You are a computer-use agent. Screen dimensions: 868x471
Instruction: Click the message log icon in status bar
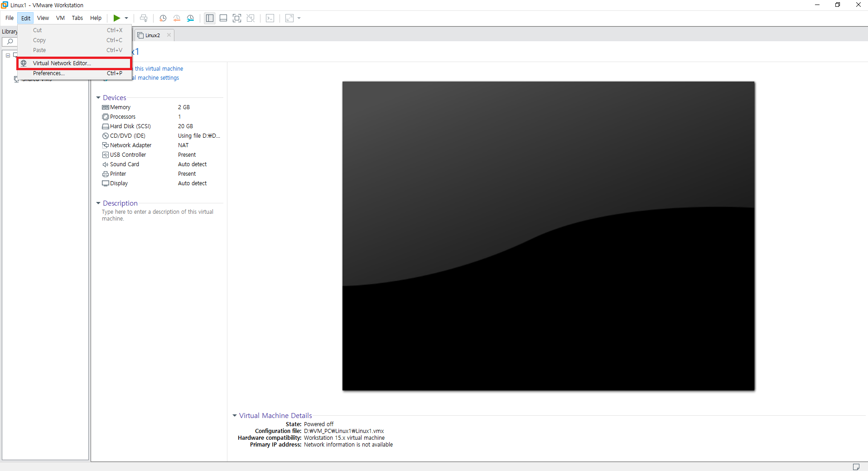pyautogui.click(x=856, y=467)
